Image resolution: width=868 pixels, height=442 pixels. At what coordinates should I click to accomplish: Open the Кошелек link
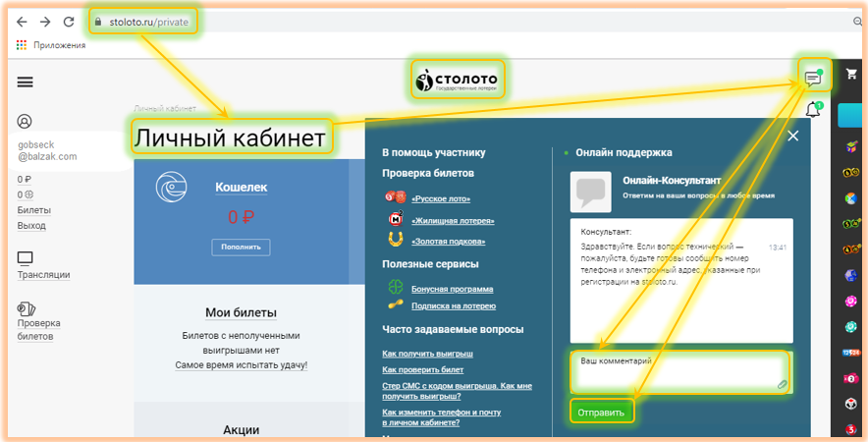click(x=241, y=188)
